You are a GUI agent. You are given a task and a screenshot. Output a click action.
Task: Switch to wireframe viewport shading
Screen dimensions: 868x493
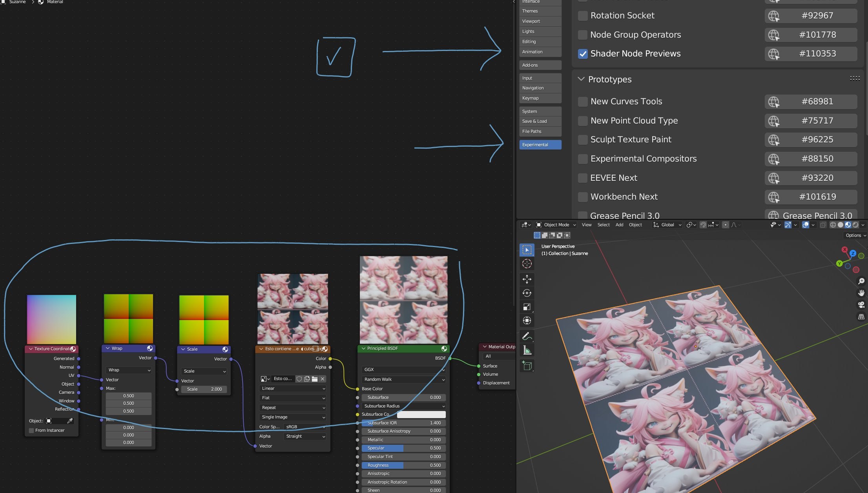coord(833,225)
